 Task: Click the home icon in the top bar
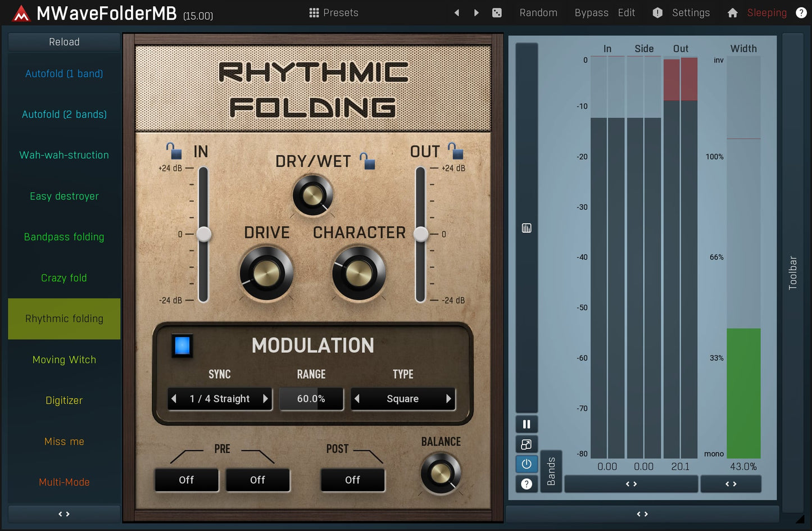pos(732,12)
